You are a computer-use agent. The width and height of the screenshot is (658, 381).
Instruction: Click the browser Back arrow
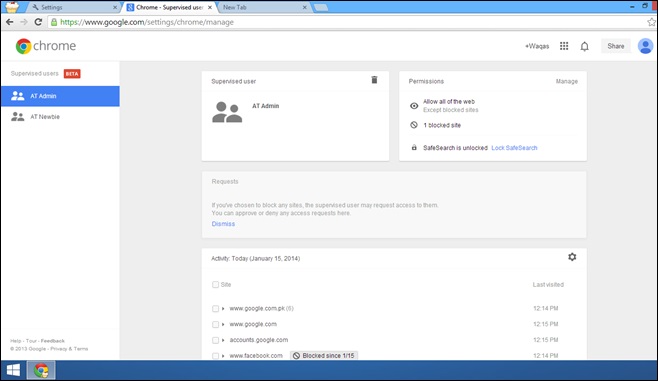click(x=9, y=22)
